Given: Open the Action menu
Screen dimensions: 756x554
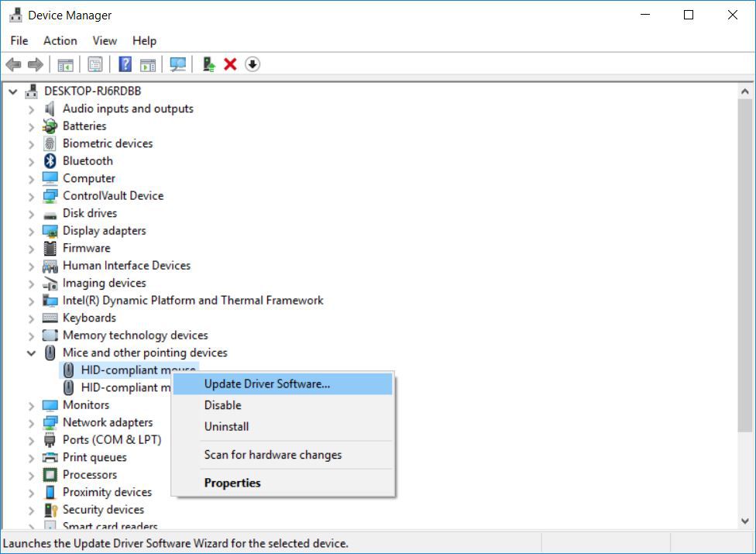Looking at the screenshot, I should 60,40.
